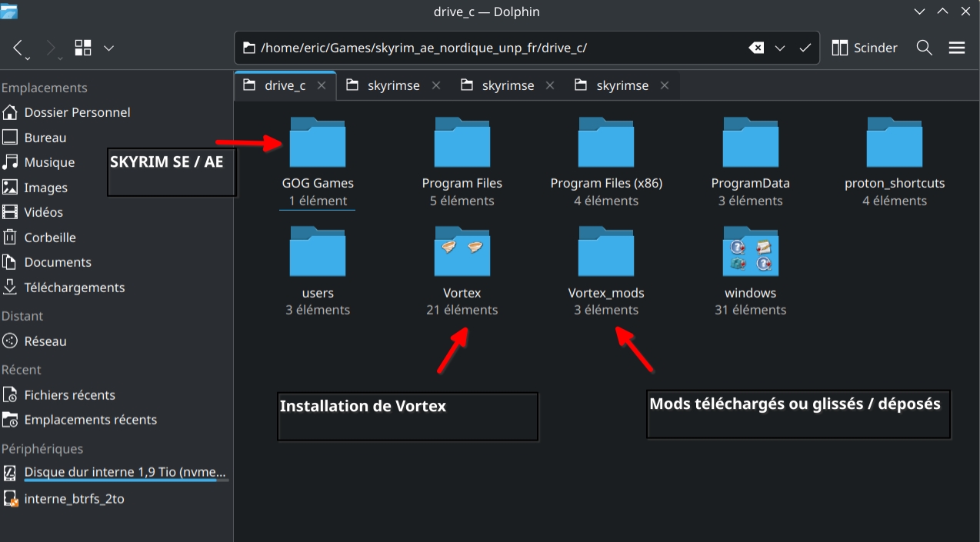The image size is (980, 542).
Task: Go back to previous folder
Action: point(20,48)
